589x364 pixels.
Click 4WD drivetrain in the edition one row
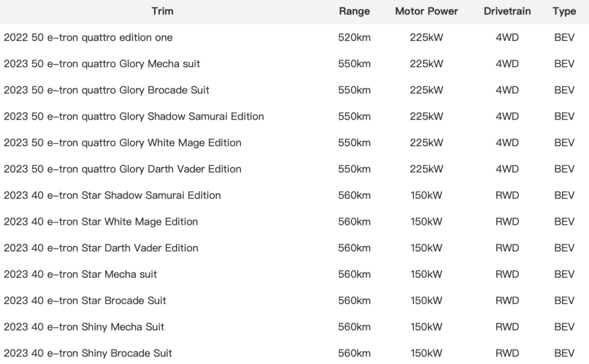click(507, 37)
